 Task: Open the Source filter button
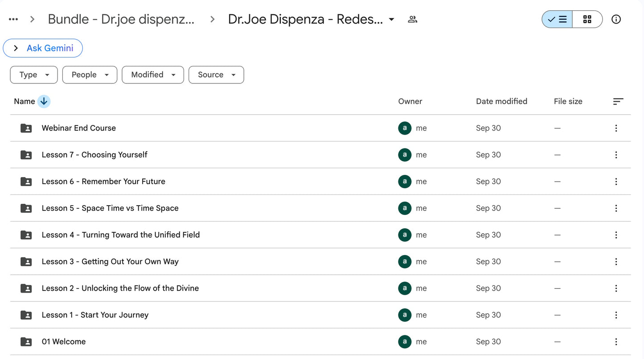tap(216, 74)
